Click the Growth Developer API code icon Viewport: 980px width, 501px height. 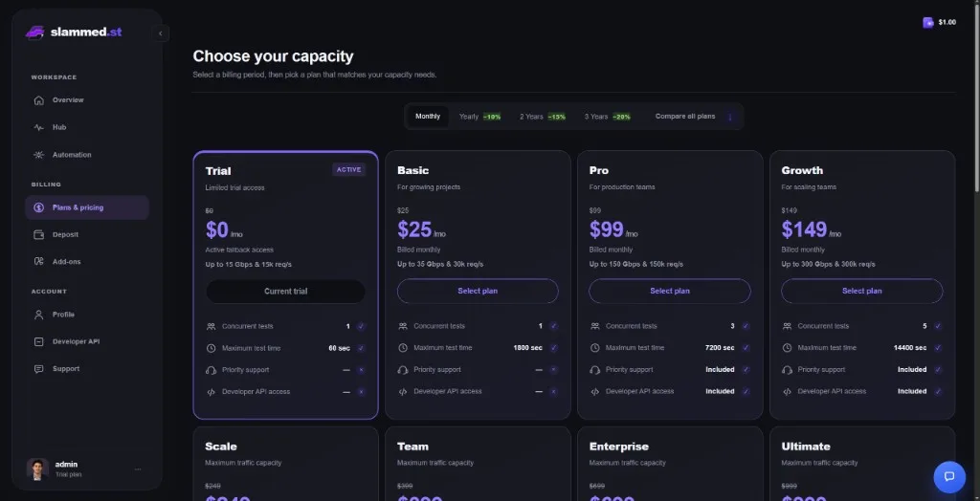[787, 392]
